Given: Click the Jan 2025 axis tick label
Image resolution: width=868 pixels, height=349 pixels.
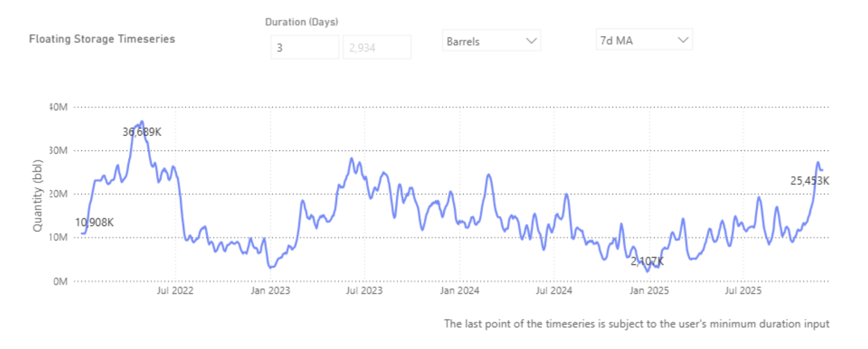Looking at the screenshot, I should [649, 291].
